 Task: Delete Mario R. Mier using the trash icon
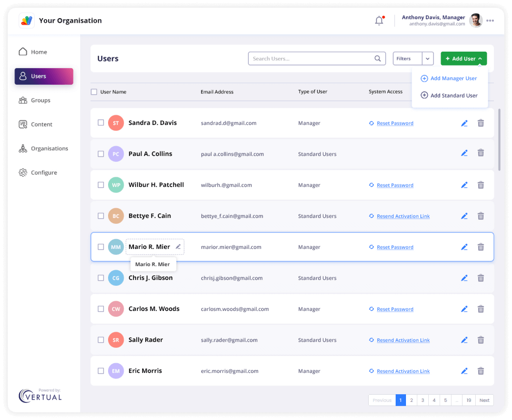point(480,247)
